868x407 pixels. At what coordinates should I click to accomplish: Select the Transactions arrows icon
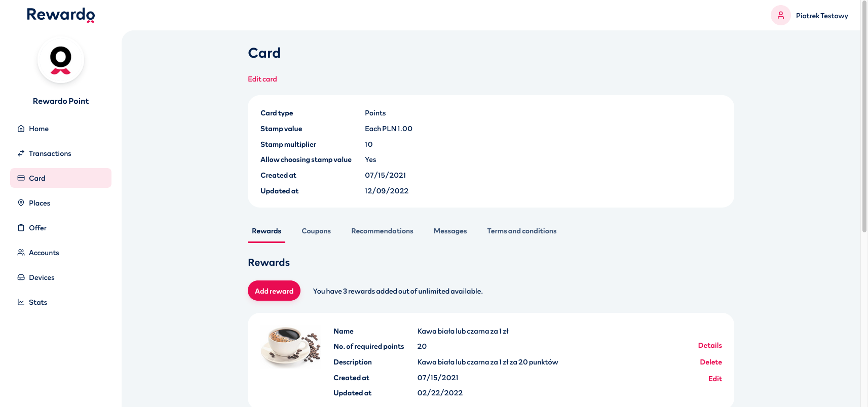(x=21, y=153)
